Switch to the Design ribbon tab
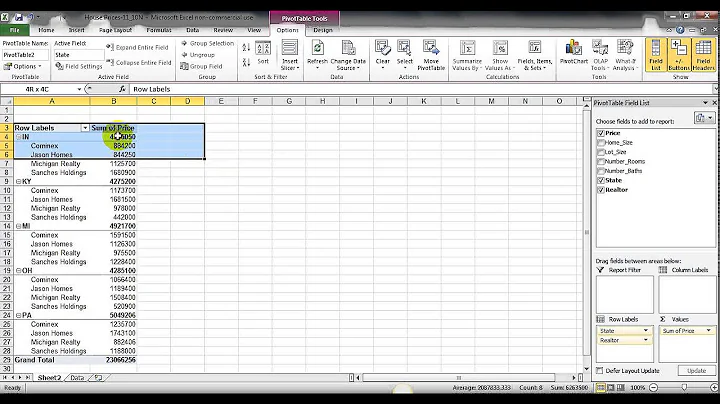Image resolution: width=720 pixels, height=404 pixels. pos(323,30)
